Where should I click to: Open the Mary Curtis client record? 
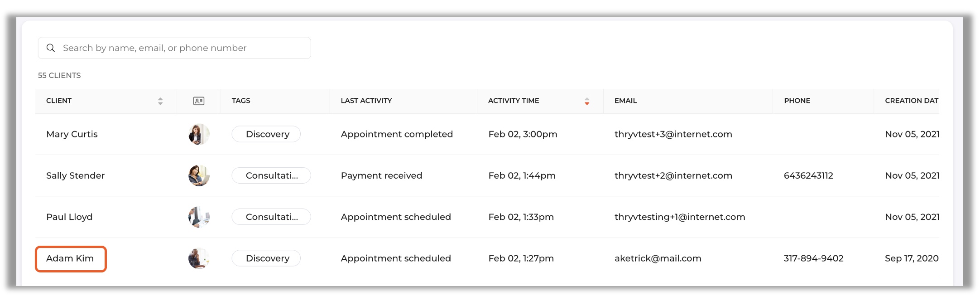point(72,134)
